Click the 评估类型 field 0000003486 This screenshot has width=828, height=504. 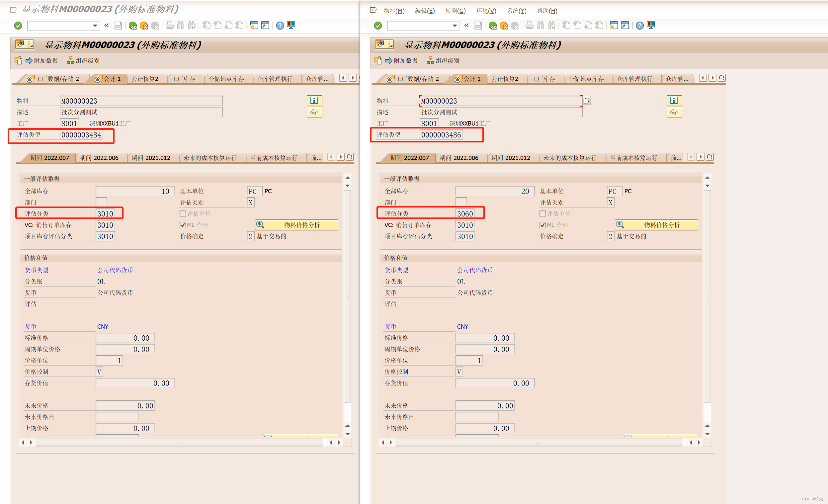coord(441,135)
